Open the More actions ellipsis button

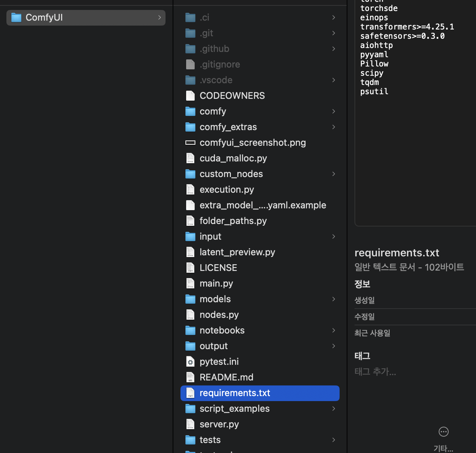(x=444, y=432)
